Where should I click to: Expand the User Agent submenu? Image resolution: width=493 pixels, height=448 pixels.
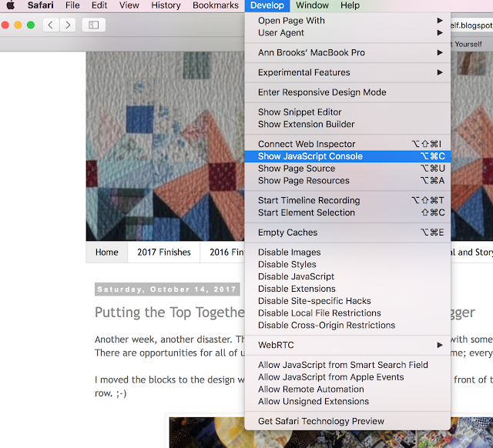click(x=347, y=32)
